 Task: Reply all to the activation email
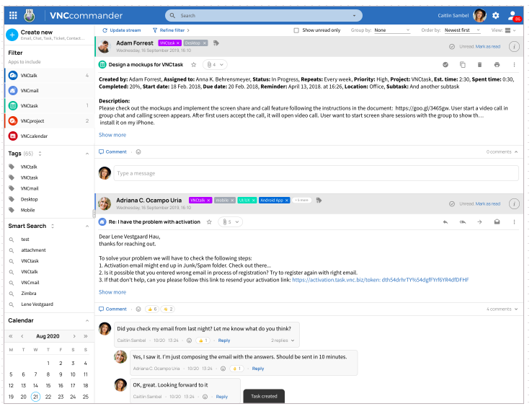[462, 221]
